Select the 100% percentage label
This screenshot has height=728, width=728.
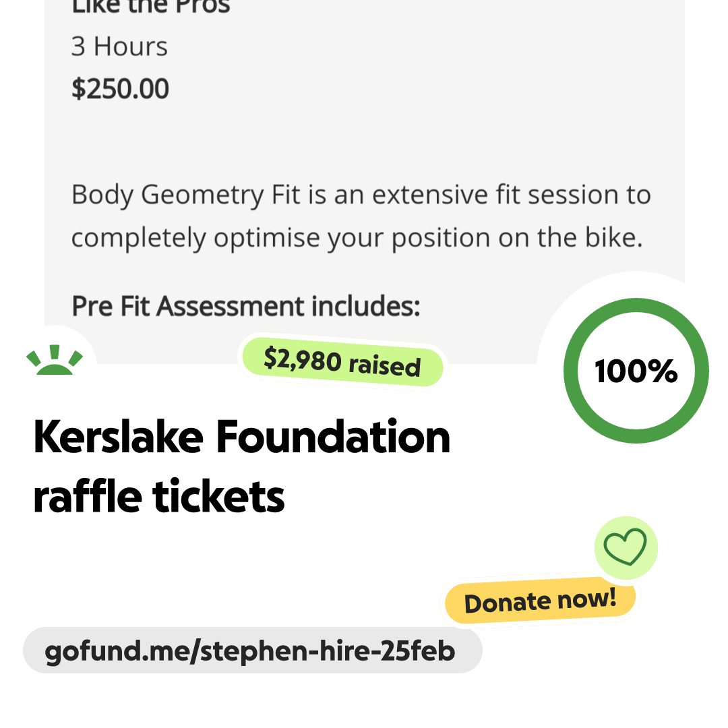pyautogui.click(x=636, y=371)
